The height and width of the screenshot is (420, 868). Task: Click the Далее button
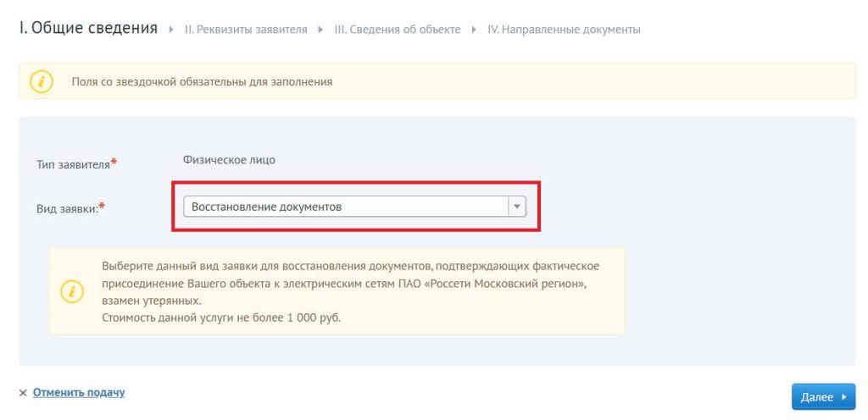(x=823, y=397)
